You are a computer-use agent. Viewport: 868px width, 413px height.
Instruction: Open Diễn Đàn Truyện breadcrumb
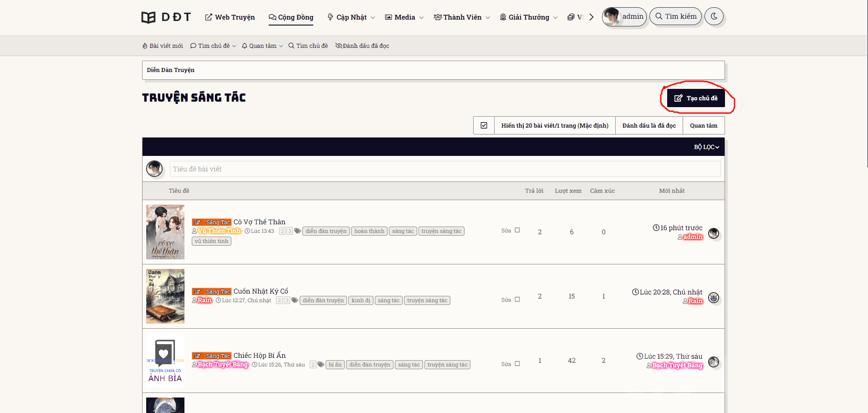click(x=170, y=70)
